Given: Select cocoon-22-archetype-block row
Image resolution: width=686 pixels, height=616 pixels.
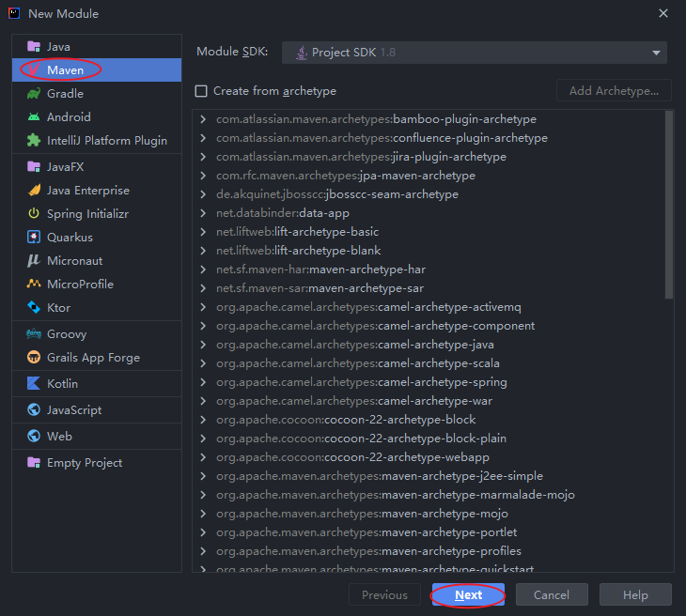Looking at the screenshot, I should (x=429, y=420).
